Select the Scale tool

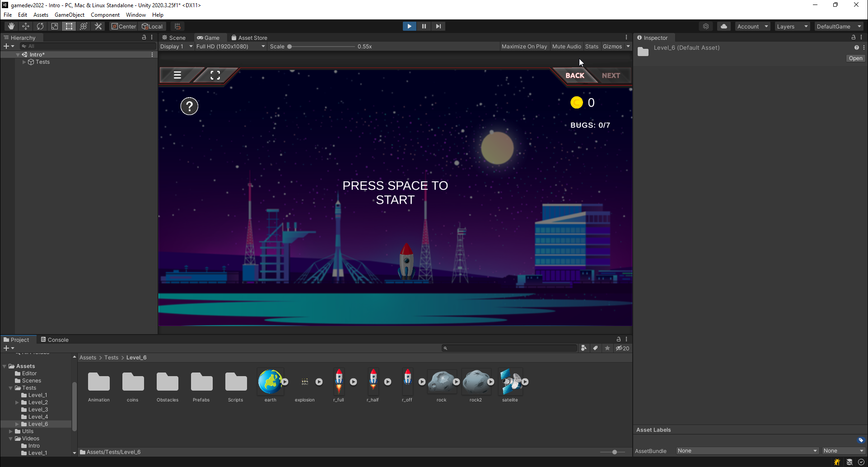coord(55,26)
